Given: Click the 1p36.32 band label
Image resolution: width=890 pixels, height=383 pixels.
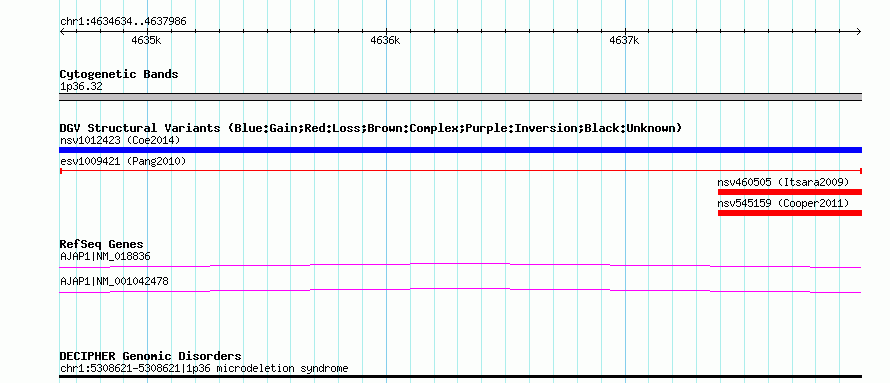Looking at the screenshot, I should click(81, 87).
